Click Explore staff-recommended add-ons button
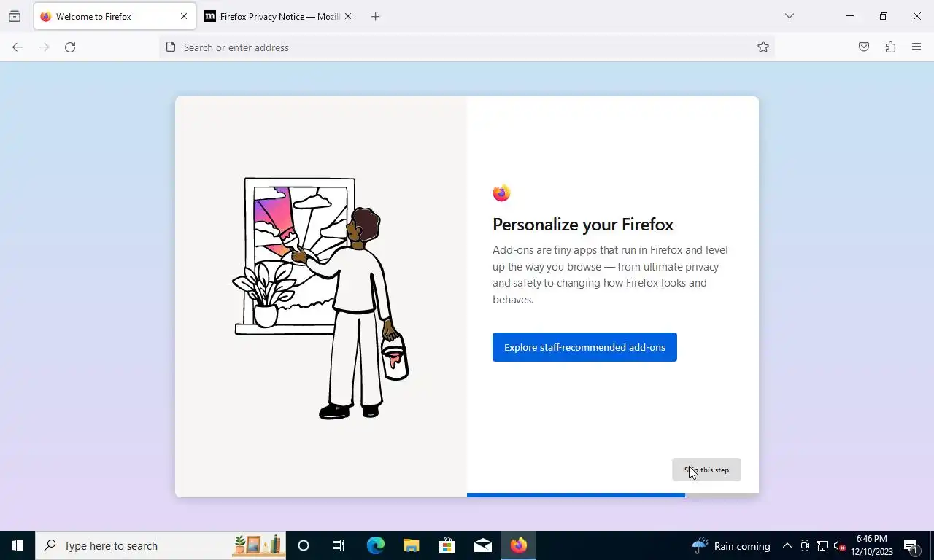This screenshot has width=934, height=560. point(584,347)
